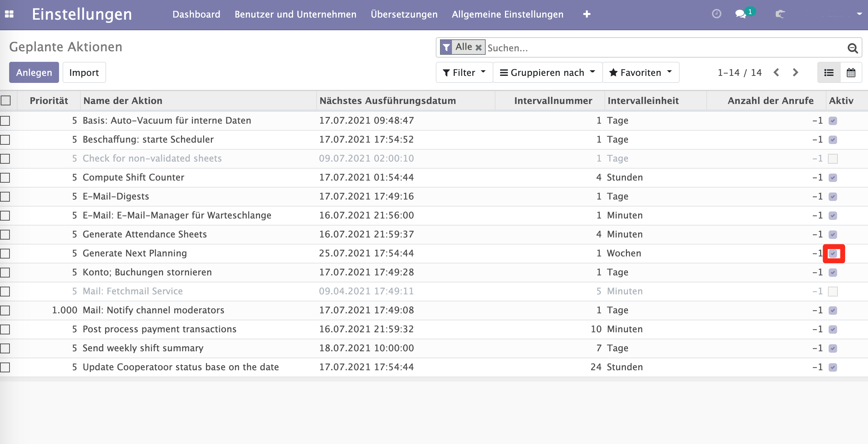Remove the Alle filter facet
This screenshot has width=868, height=444.
pos(478,47)
